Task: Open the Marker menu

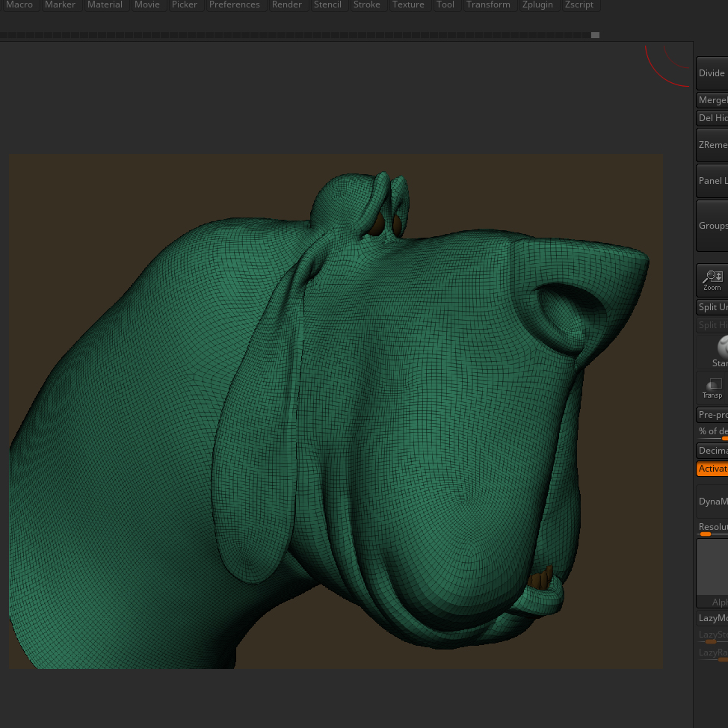Action: (x=61, y=4)
